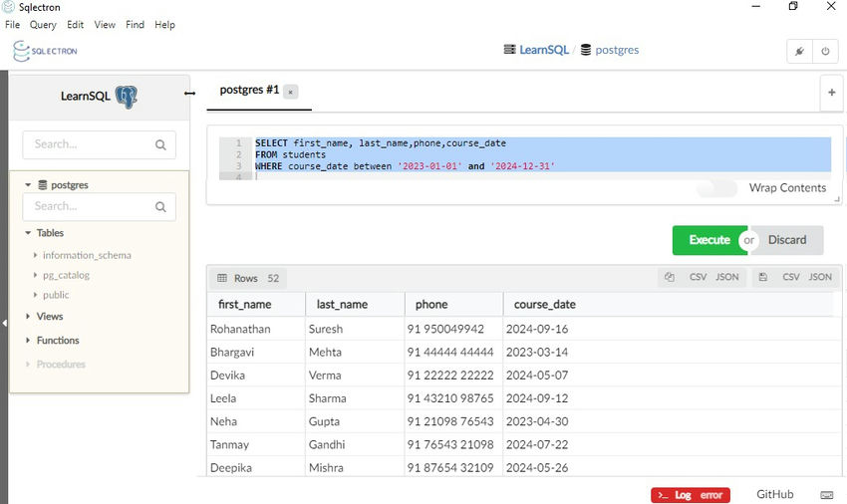The height and width of the screenshot is (504, 847).
Task: Click the Discard button
Action: pos(787,240)
